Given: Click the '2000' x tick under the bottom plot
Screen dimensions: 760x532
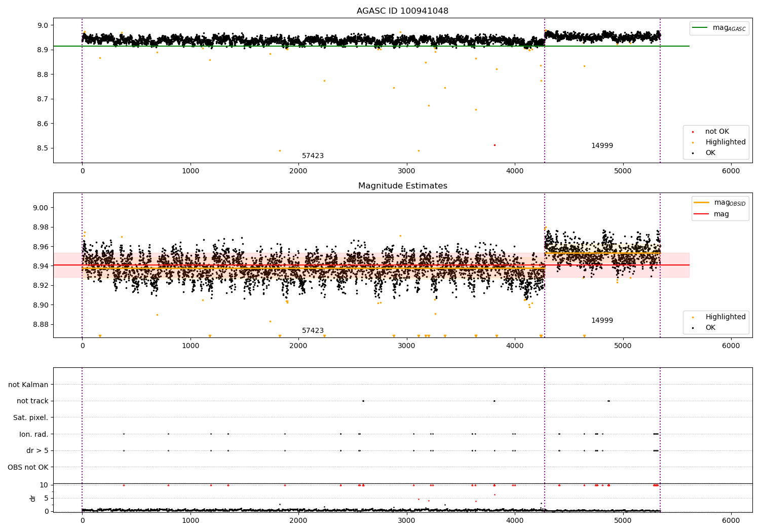Looking at the screenshot, I should 298,521.
